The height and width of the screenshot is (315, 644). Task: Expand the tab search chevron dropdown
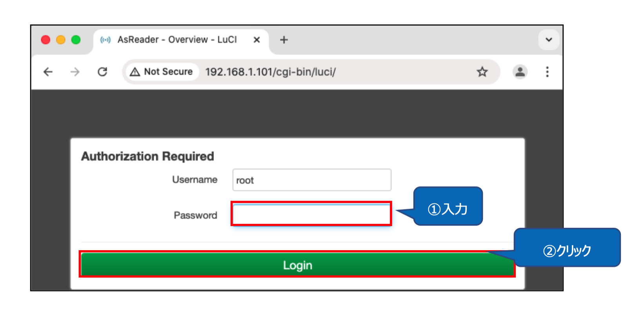[549, 40]
